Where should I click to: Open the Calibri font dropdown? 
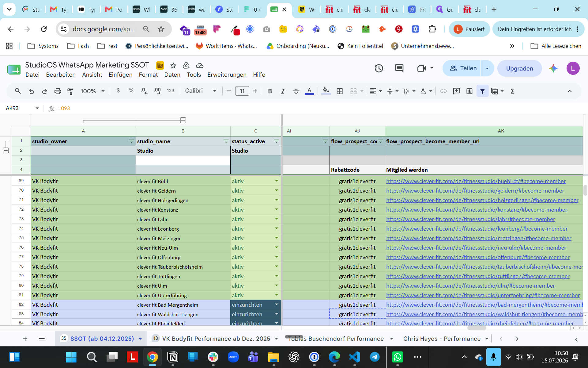click(x=201, y=91)
